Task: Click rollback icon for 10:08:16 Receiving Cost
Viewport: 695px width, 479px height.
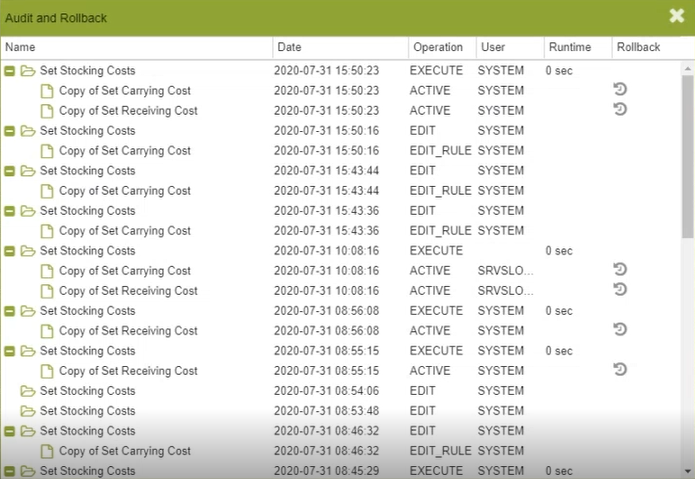Action: [x=620, y=289]
